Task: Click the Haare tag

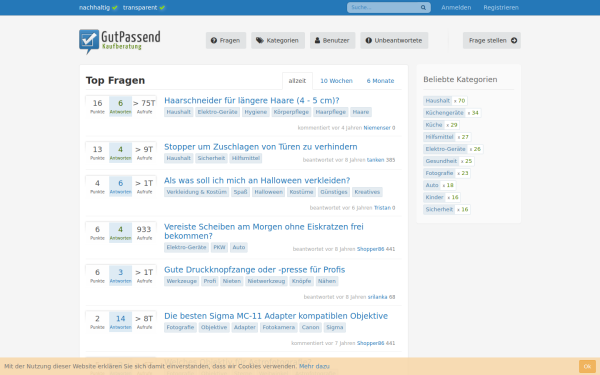Action: 361,112
